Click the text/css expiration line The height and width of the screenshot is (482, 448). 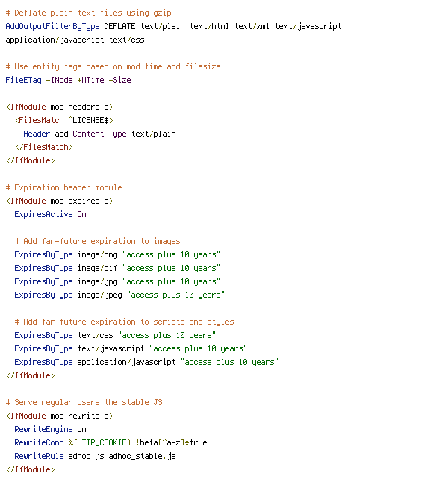pos(116,335)
